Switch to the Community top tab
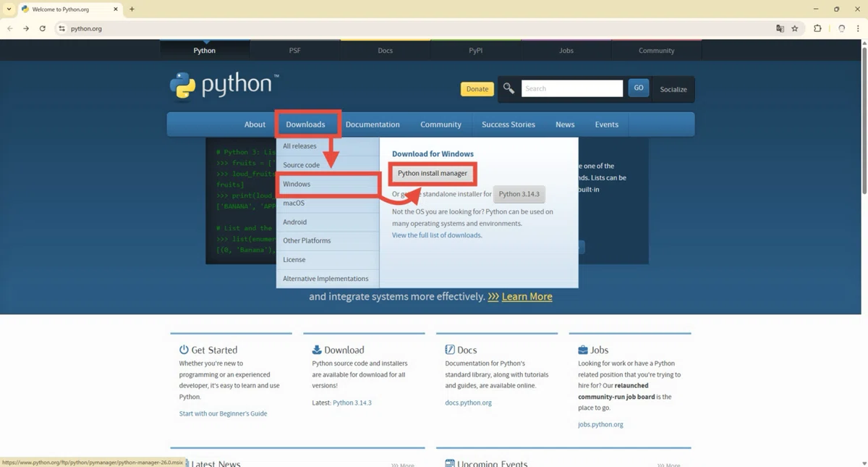This screenshot has height=467, width=868. click(x=656, y=50)
